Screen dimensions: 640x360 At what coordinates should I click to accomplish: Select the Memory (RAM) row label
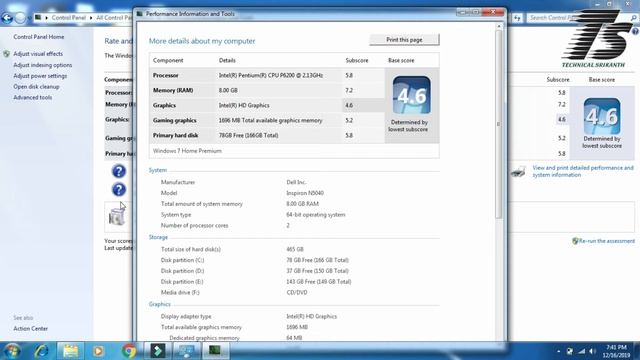(173, 91)
